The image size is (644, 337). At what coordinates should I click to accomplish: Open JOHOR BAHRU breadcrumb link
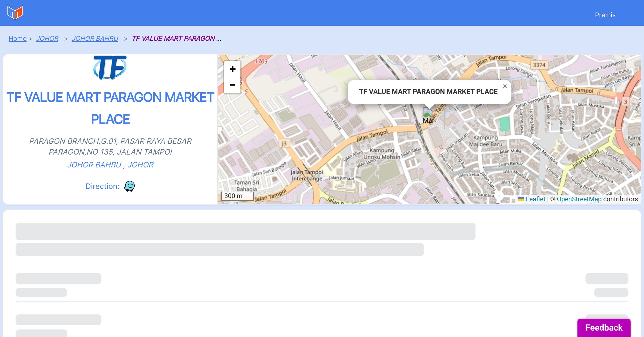tap(95, 39)
